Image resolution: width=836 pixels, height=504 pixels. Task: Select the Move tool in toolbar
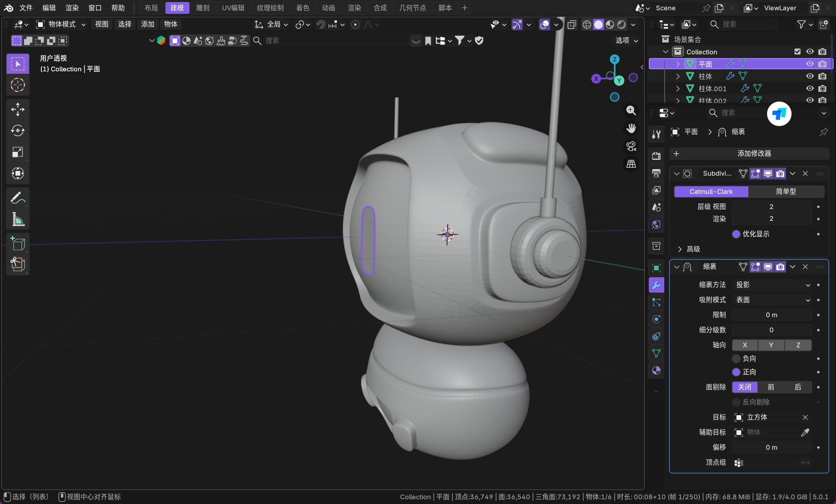tap(17, 109)
